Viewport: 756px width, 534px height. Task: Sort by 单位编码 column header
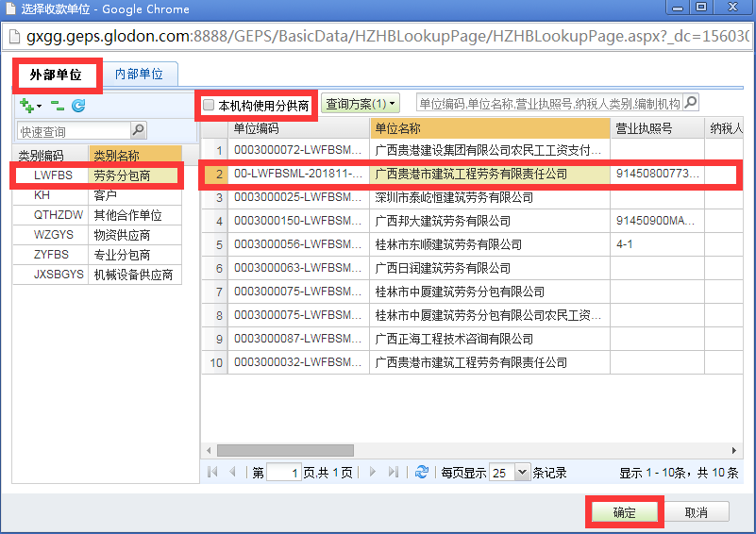coord(298,128)
